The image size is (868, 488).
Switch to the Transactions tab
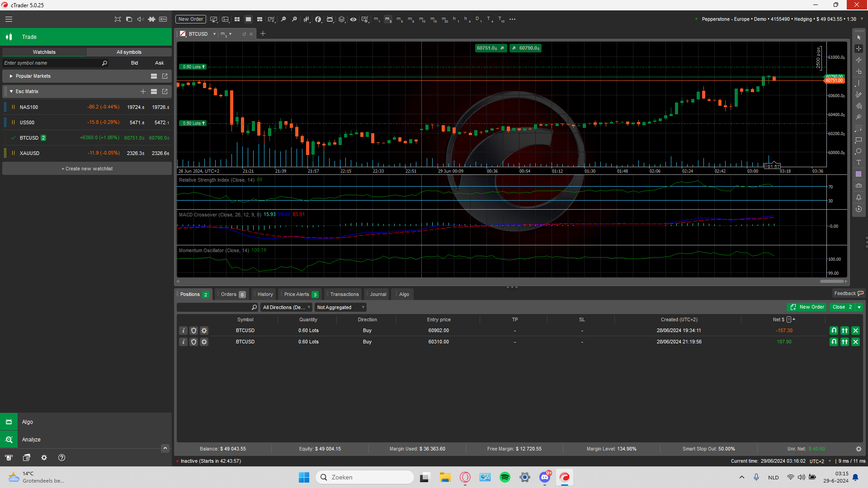(x=344, y=295)
